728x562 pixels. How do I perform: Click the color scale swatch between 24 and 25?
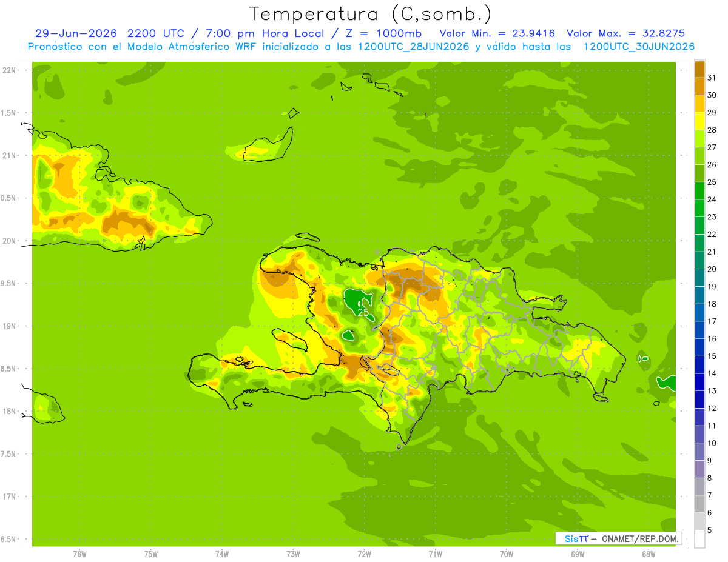[699, 190]
